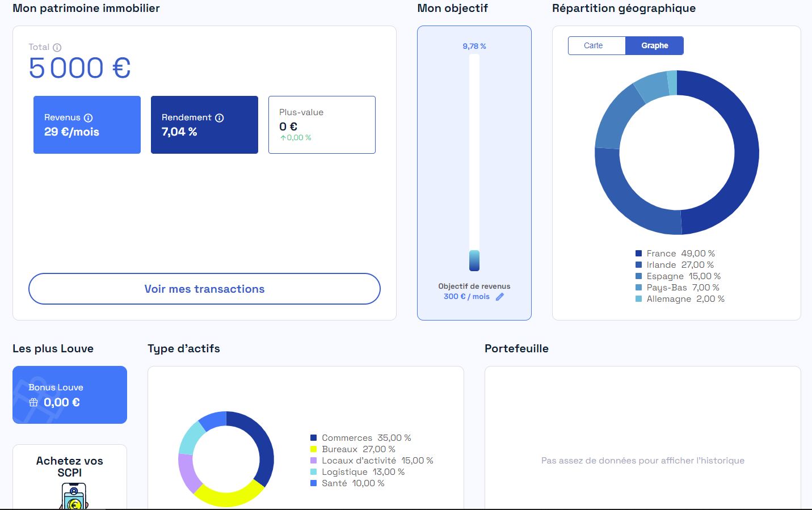Click the info icon beside Rendement
The image size is (812, 510).
(220, 118)
